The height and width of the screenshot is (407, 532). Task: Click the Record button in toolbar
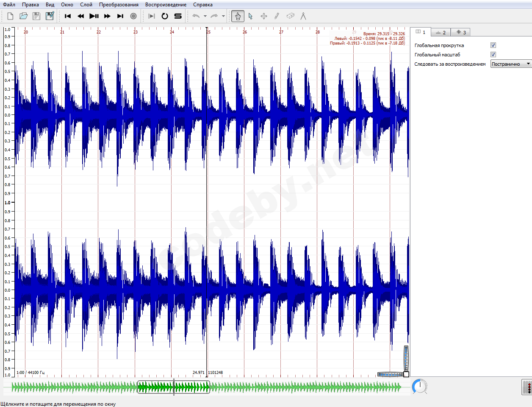(133, 16)
